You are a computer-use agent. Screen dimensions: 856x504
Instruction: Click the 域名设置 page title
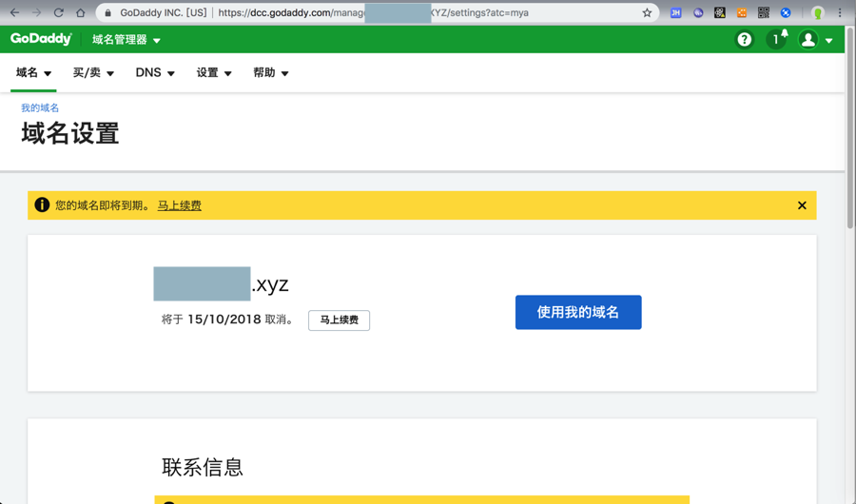coord(69,133)
